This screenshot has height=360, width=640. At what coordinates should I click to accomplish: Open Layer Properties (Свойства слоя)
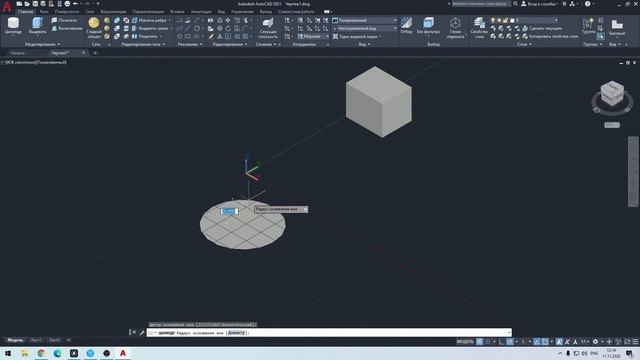(x=479, y=28)
